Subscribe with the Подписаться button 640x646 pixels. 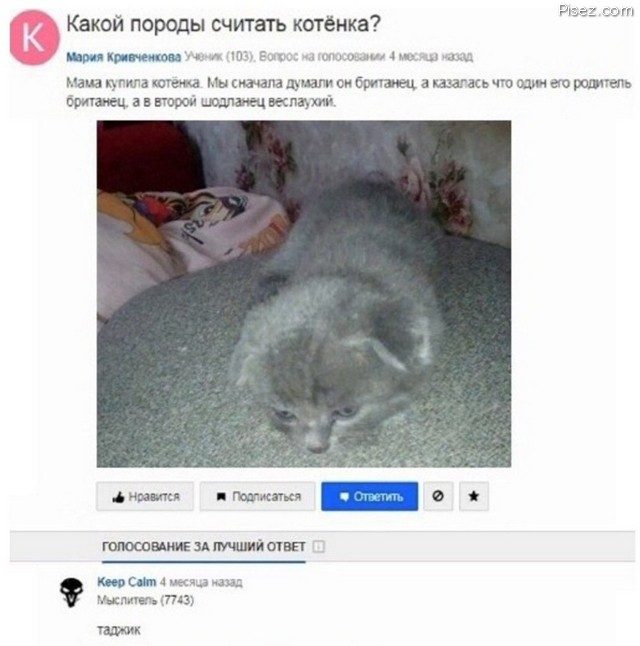click(258, 496)
